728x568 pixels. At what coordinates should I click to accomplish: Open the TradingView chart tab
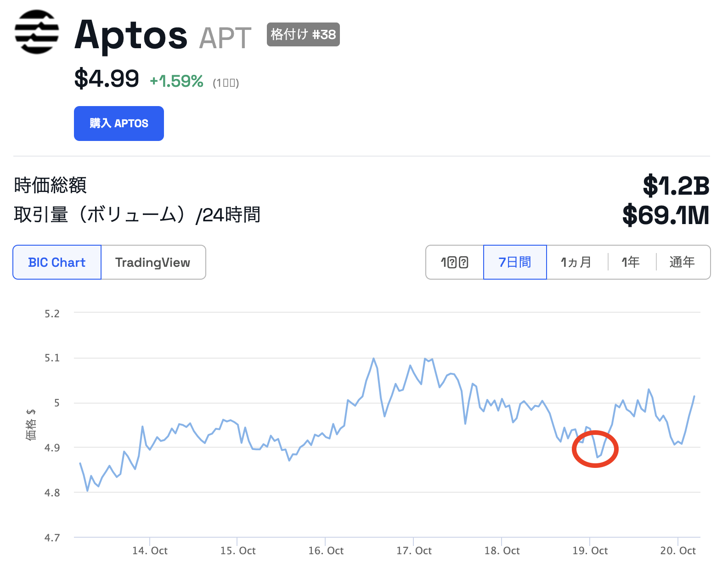153,262
